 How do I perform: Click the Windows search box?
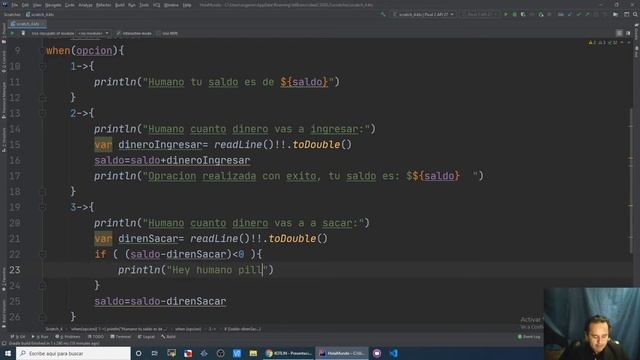tap(73, 353)
